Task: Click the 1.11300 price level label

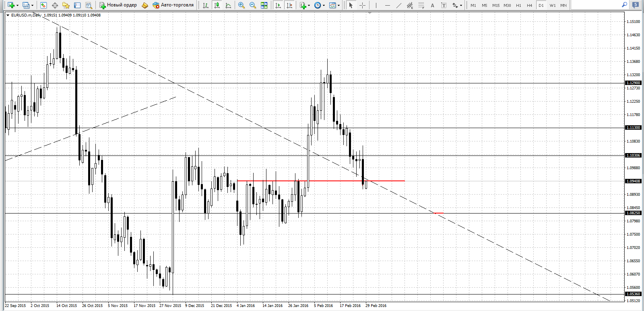Action: [633, 128]
